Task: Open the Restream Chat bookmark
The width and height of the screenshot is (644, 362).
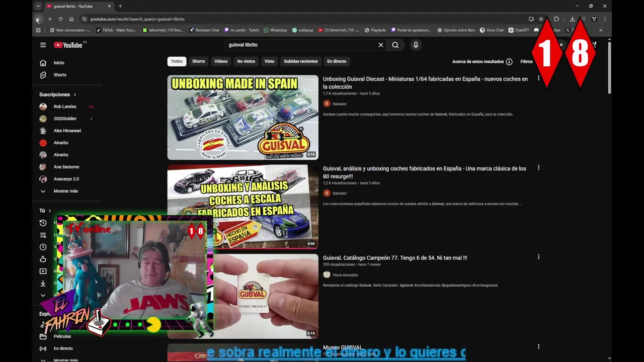Action: [x=204, y=30]
